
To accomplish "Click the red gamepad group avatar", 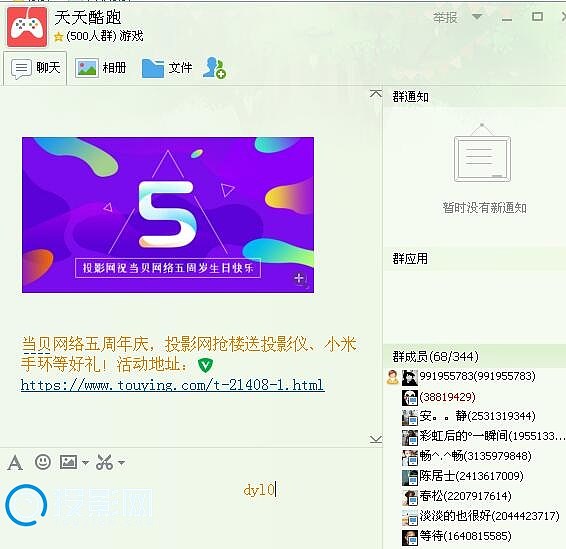I will coord(27,27).
